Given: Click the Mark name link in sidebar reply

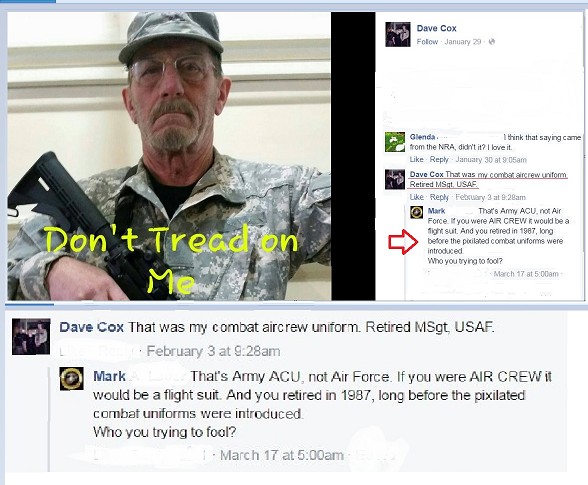Looking at the screenshot, I should pyautogui.click(x=436, y=211).
